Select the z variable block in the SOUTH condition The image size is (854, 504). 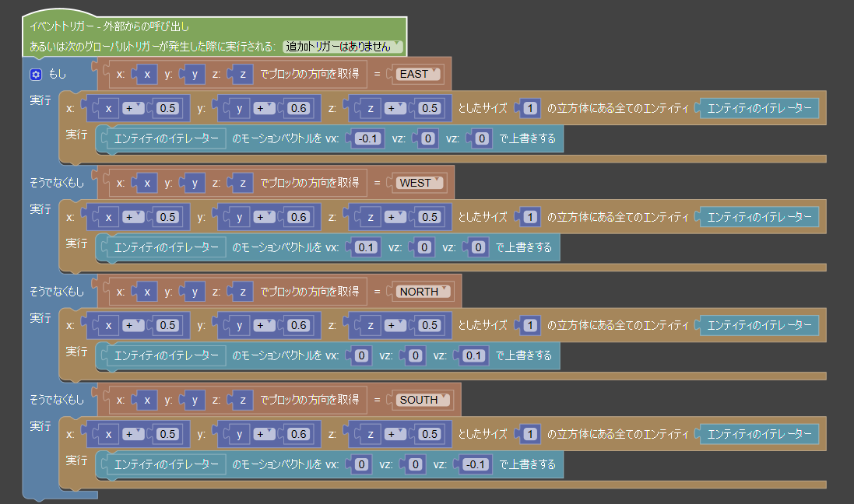tap(241, 400)
